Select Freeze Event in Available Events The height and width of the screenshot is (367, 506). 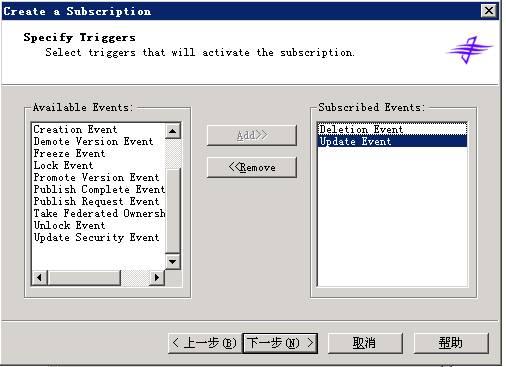[x=99, y=153]
